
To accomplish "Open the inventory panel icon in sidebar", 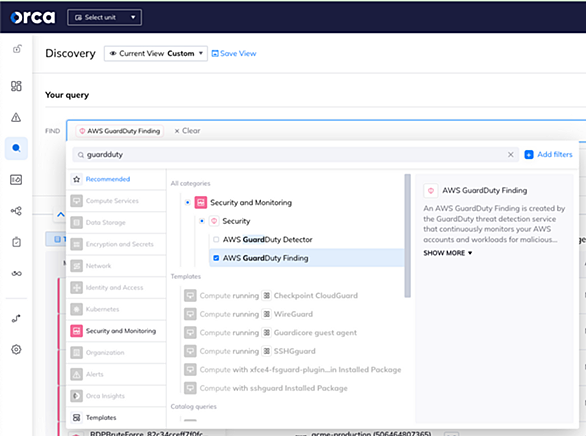I will 16,180.
